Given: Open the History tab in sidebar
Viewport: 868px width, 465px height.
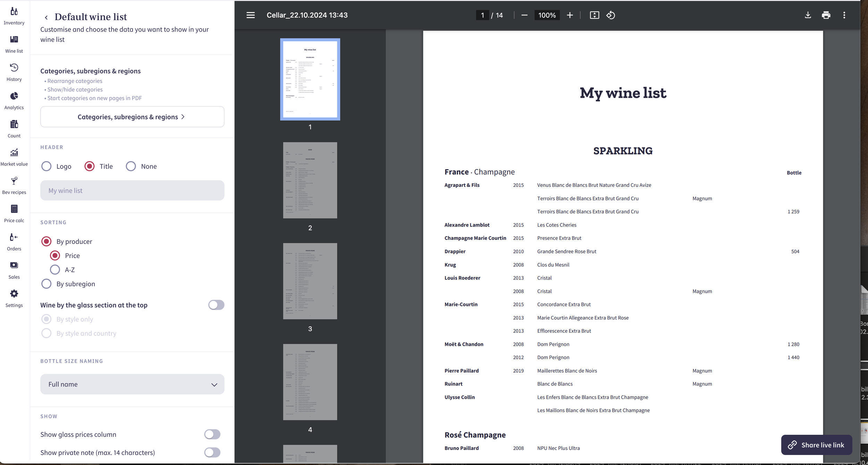Looking at the screenshot, I should tap(14, 72).
